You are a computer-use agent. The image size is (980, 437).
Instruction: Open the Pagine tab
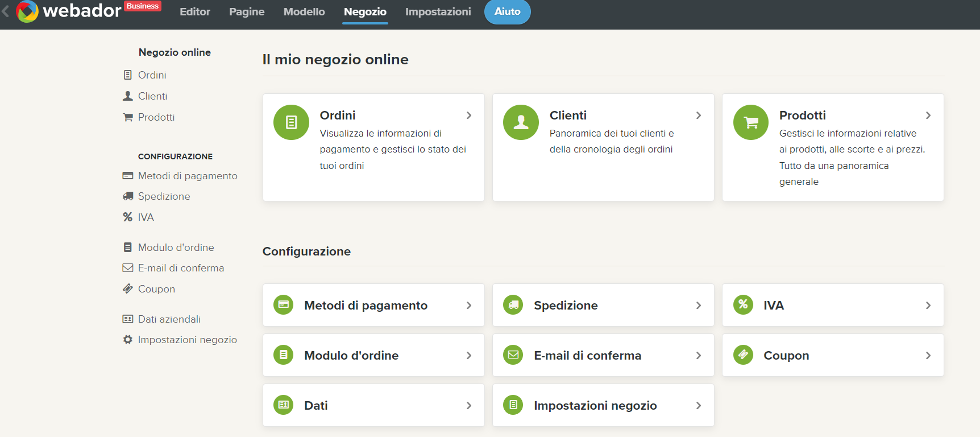[247, 12]
